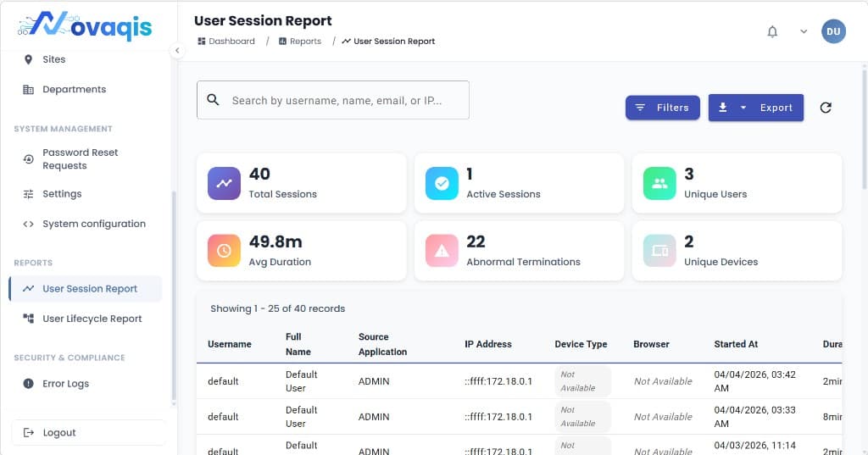Click the Total Sessions purple icon
Image resolution: width=868 pixels, height=455 pixels.
coord(224,183)
